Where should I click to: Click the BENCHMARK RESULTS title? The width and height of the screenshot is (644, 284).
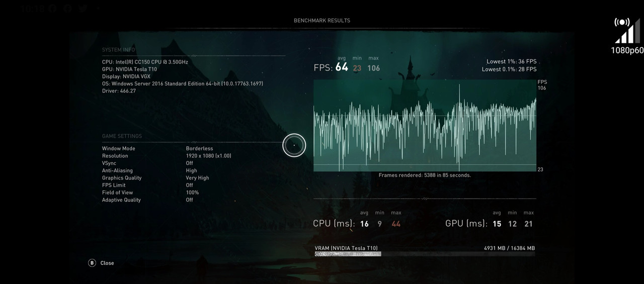322,21
